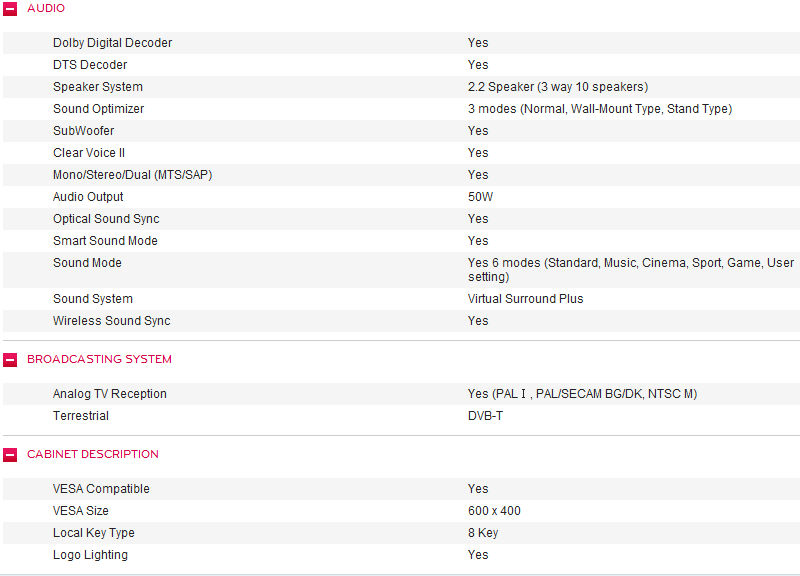Select the SubWoofer spec row
800x576 pixels.
pos(401,131)
